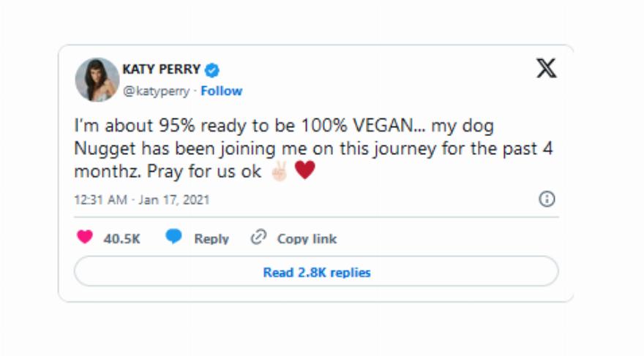Click the blue reply bubble icon
Viewport: 644px width, 356px height.
173,238
